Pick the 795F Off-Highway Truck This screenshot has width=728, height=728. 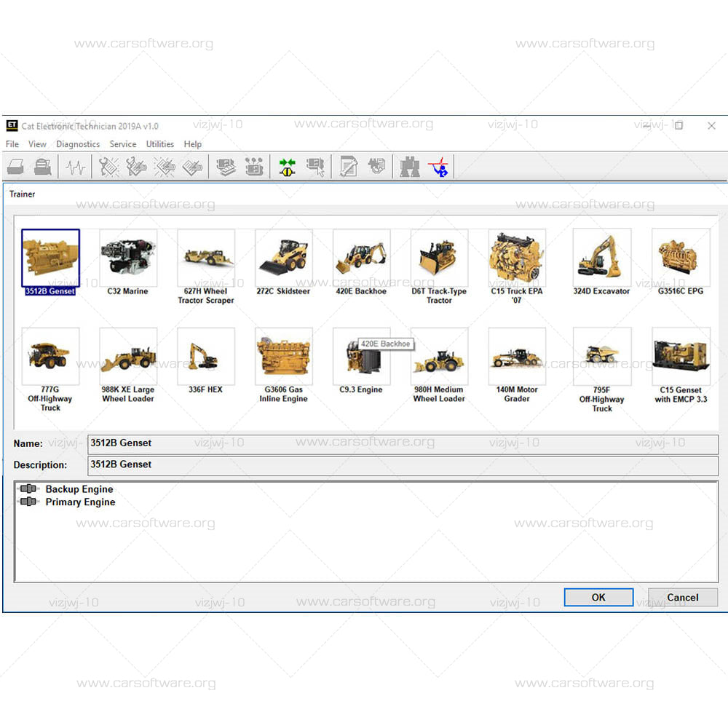(602, 356)
